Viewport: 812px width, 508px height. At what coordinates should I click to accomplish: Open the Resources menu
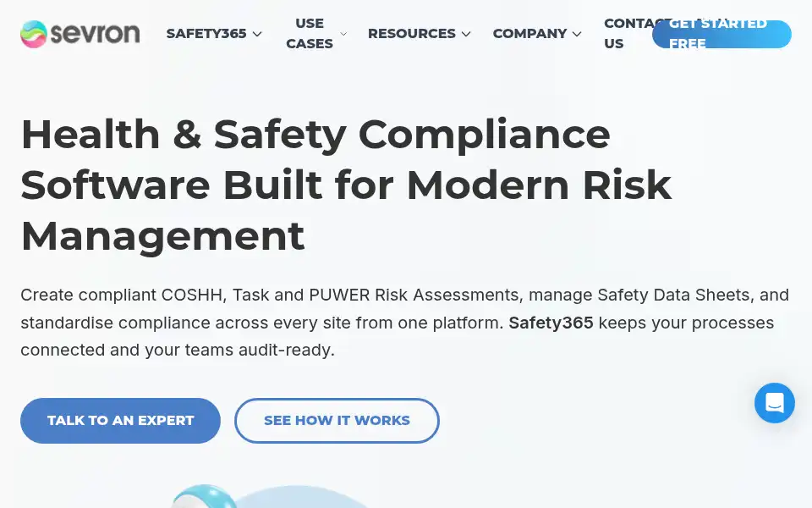coord(412,34)
